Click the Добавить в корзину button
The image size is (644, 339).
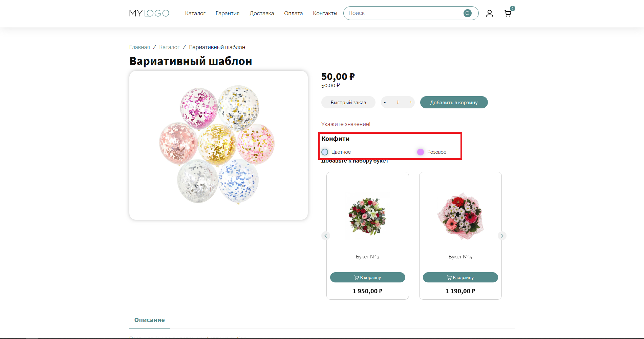coord(454,102)
